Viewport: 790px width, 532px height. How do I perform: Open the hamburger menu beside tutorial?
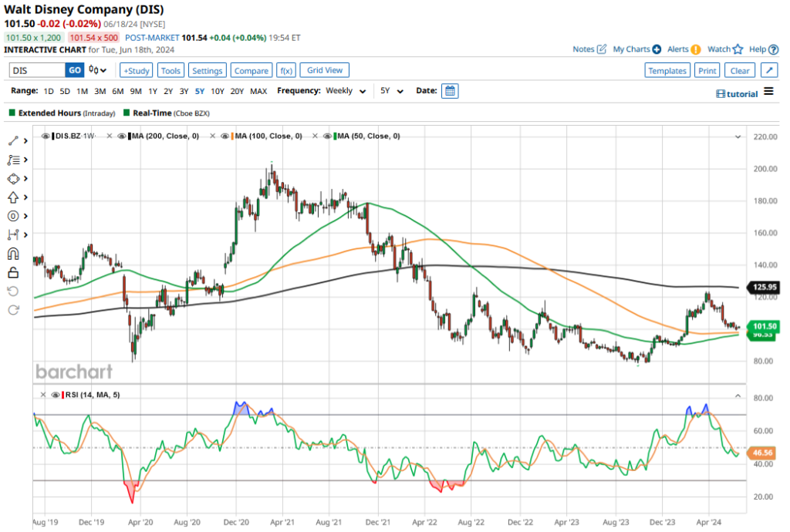(768, 93)
